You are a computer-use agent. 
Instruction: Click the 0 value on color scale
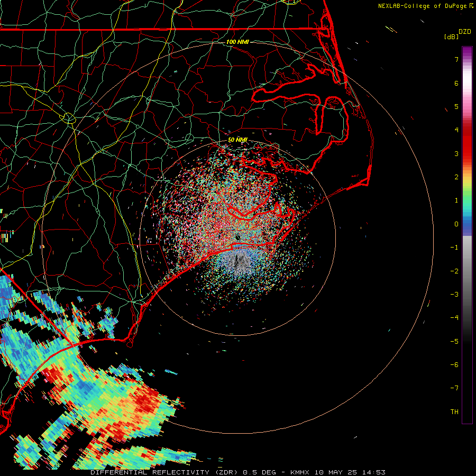(456, 224)
